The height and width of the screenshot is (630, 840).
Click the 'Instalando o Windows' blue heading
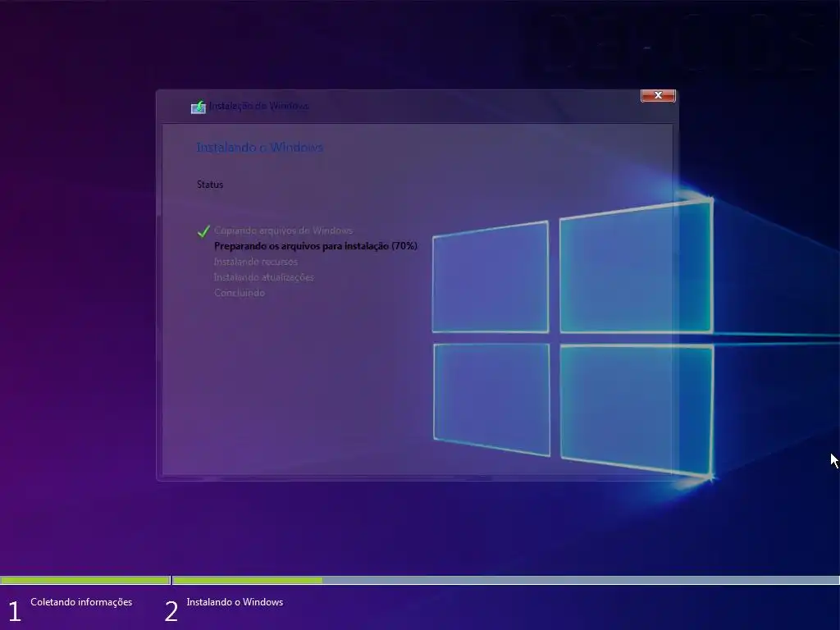pos(259,148)
